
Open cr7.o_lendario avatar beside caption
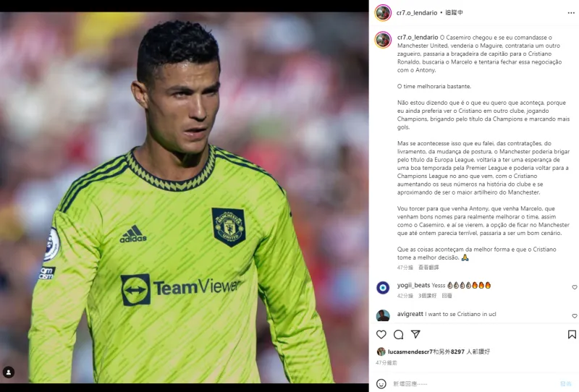pos(383,40)
